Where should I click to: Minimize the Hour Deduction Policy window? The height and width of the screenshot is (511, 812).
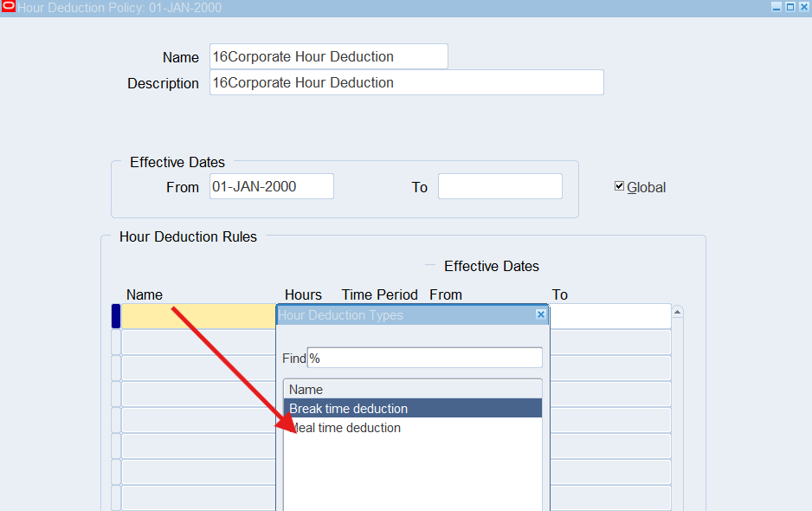click(x=777, y=7)
